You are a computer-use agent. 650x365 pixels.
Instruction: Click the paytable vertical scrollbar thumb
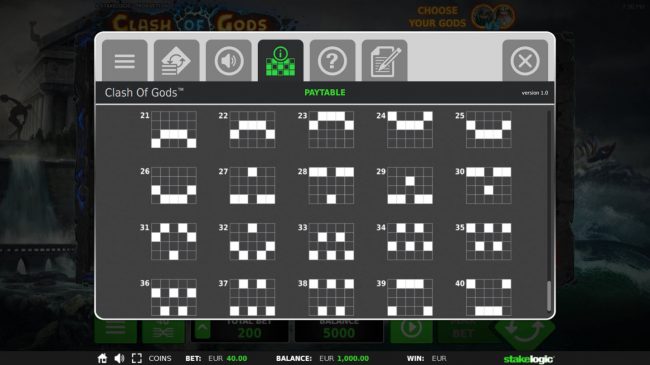549,295
